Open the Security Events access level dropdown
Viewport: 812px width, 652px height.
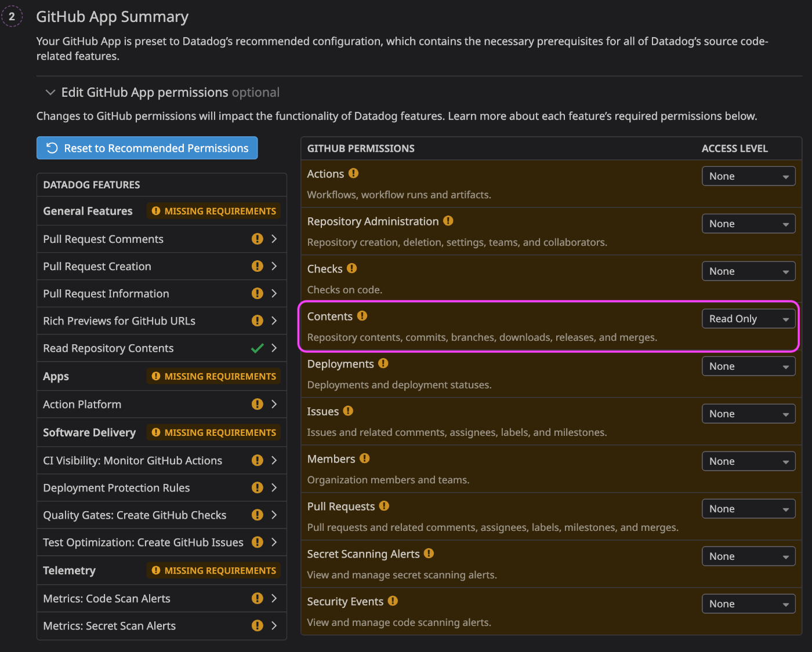pos(748,604)
